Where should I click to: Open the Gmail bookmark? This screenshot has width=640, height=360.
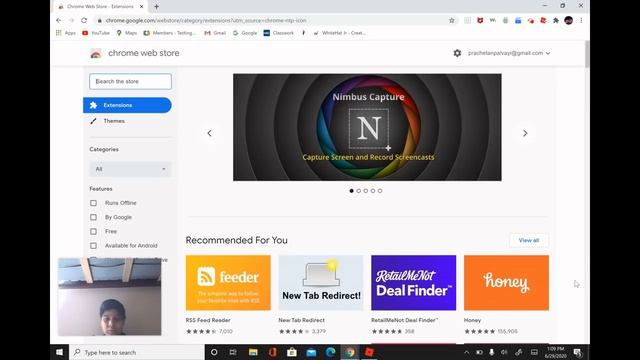coord(215,33)
